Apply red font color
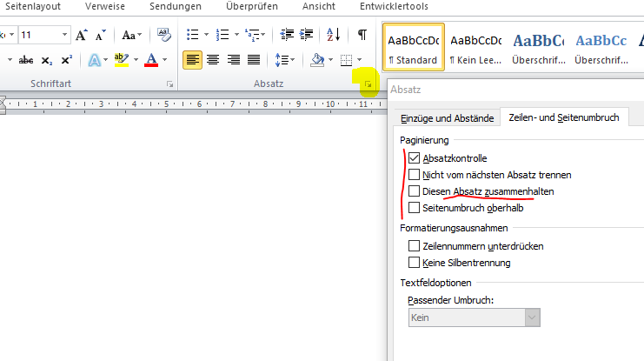 point(151,60)
